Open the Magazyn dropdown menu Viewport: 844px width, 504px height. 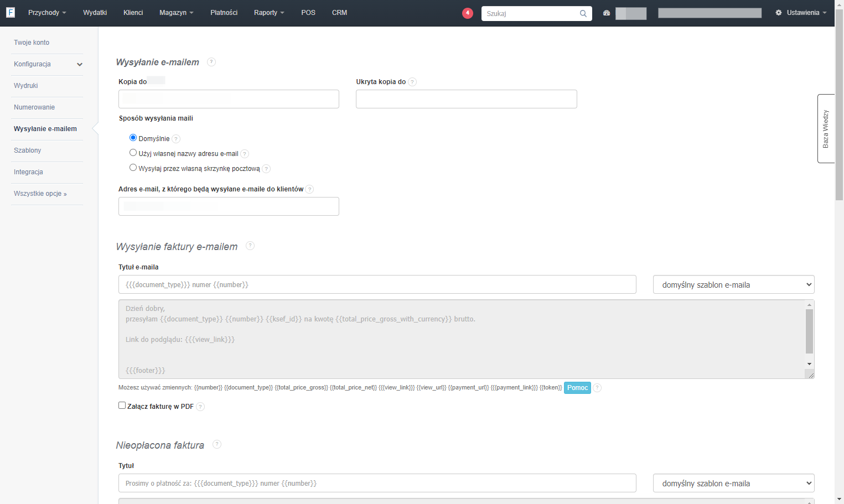click(176, 13)
